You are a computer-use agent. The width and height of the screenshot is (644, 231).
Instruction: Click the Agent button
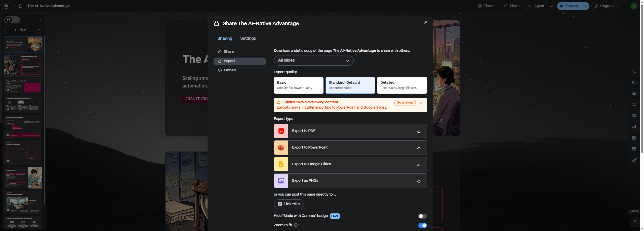(x=536, y=6)
